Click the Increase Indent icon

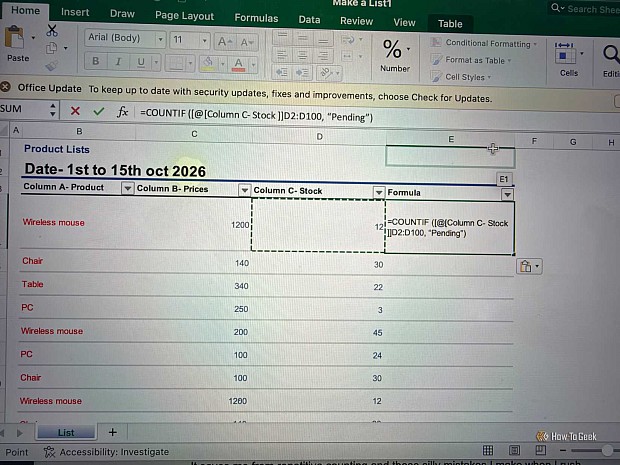302,72
